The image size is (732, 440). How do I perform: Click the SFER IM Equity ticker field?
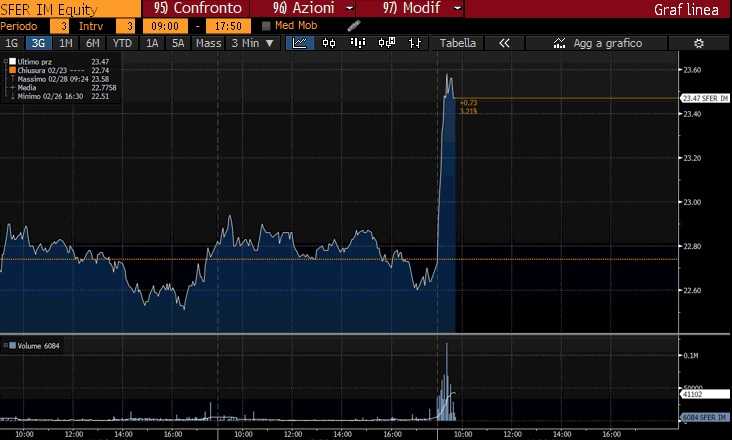70,9
